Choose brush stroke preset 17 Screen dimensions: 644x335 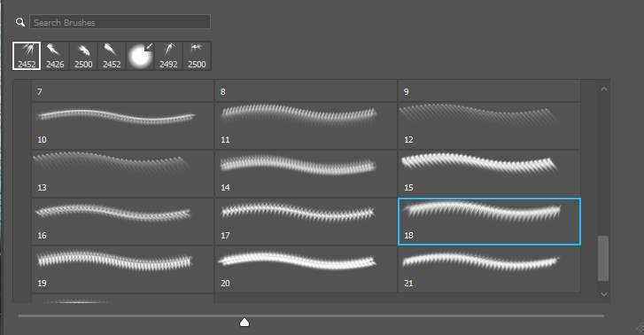tap(306, 222)
